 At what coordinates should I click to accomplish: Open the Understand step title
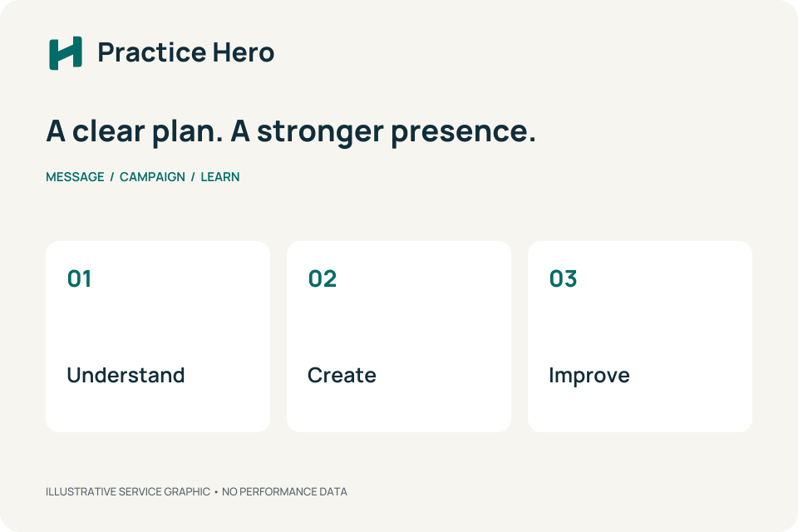tap(126, 375)
